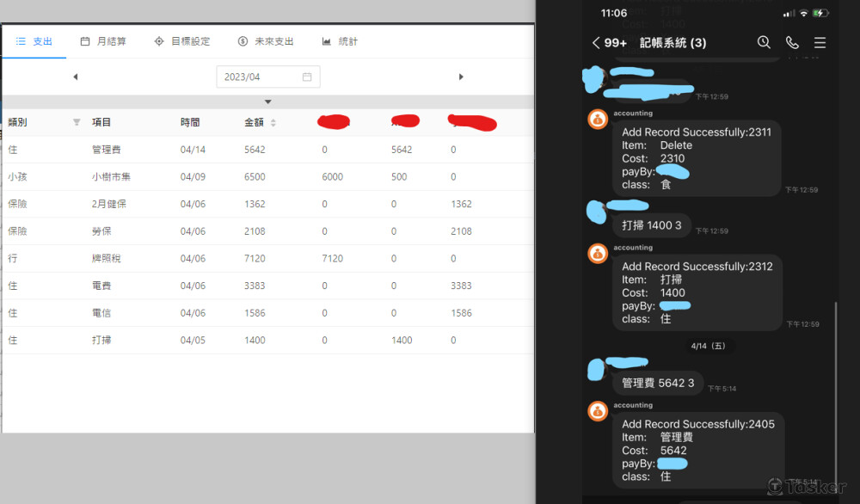Switch to the 月結算 tab
This screenshot has width=860, height=504.
(x=103, y=41)
